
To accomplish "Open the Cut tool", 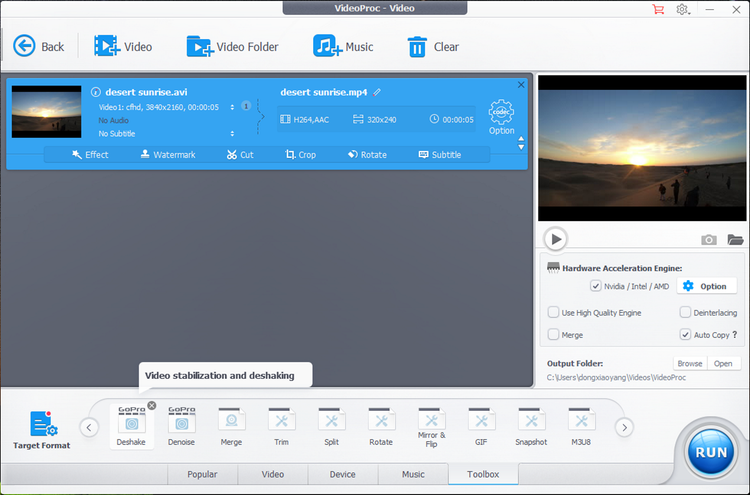I will point(240,154).
